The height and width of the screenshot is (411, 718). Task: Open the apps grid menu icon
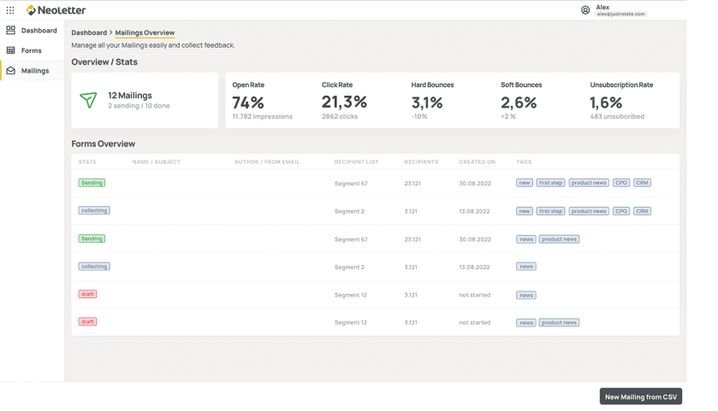coord(10,10)
